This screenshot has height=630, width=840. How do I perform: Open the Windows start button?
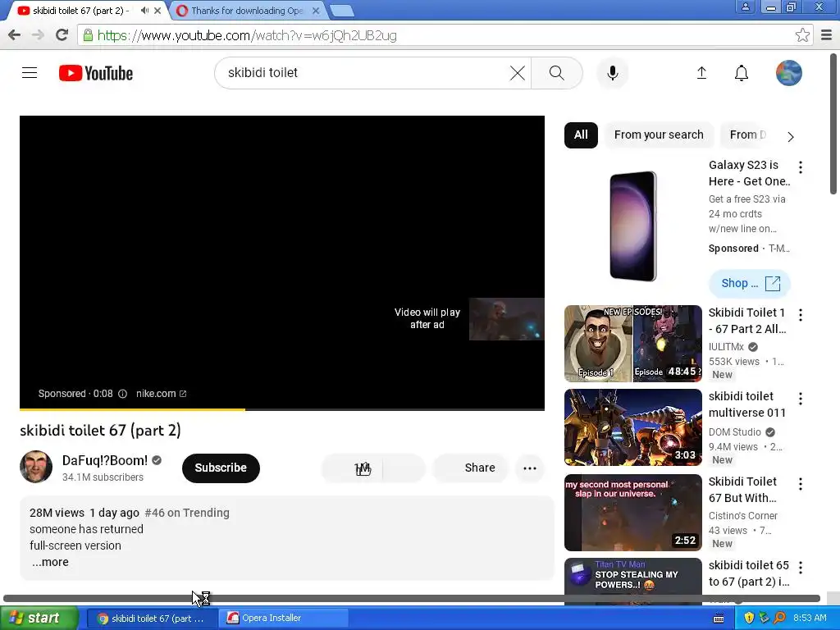pos(39,619)
